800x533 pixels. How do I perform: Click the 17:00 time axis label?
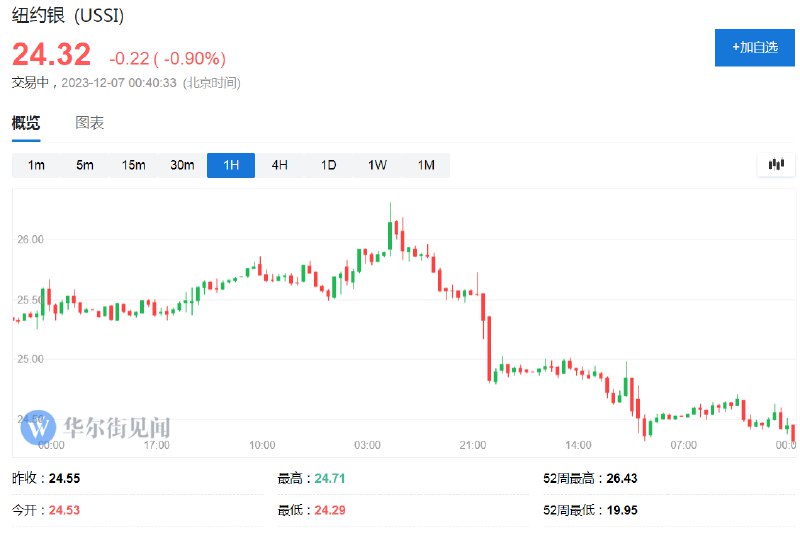(x=157, y=445)
